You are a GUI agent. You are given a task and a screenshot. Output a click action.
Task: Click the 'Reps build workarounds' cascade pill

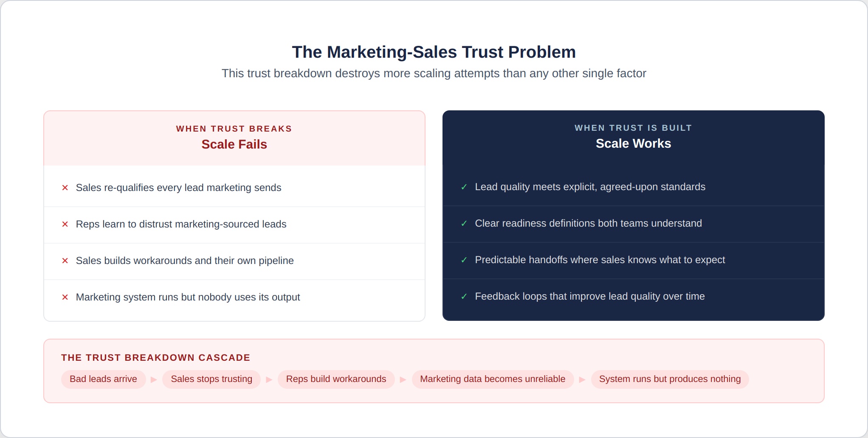click(x=336, y=379)
